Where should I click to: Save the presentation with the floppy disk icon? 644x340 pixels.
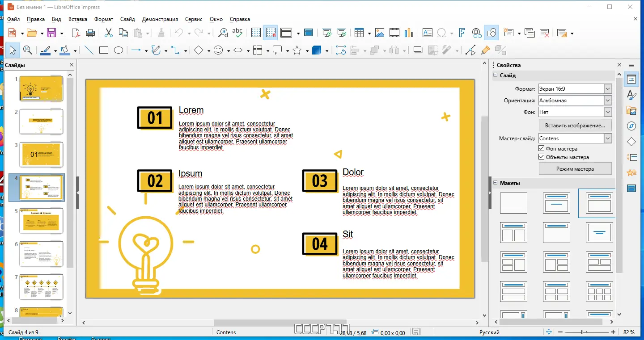click(51, 33)
